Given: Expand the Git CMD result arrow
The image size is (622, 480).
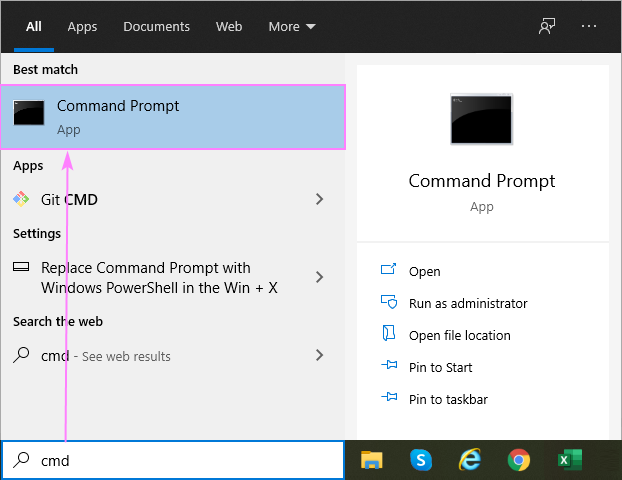Looking at the screenshot, I should 319,199.
